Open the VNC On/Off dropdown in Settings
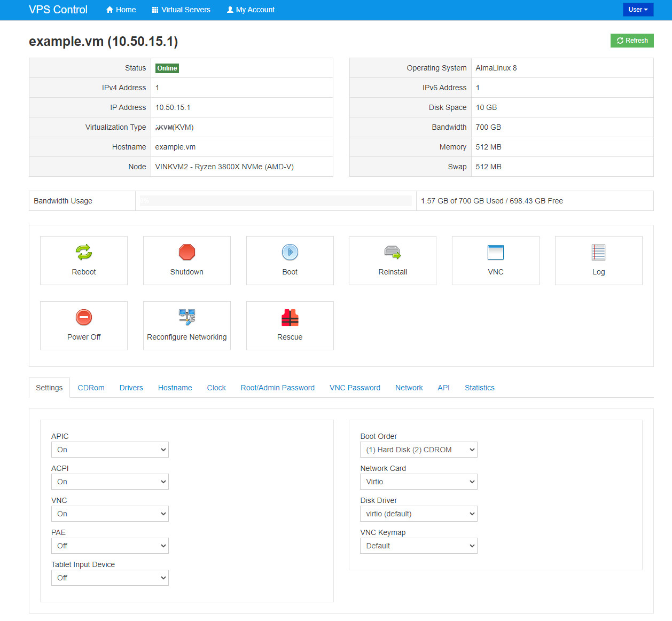Image resolution: width=672 pixels, height=621 pixels. [110, 514]
